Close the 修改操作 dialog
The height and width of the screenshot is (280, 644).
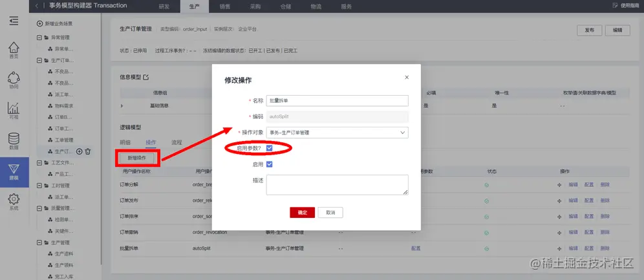pos(407,77)
